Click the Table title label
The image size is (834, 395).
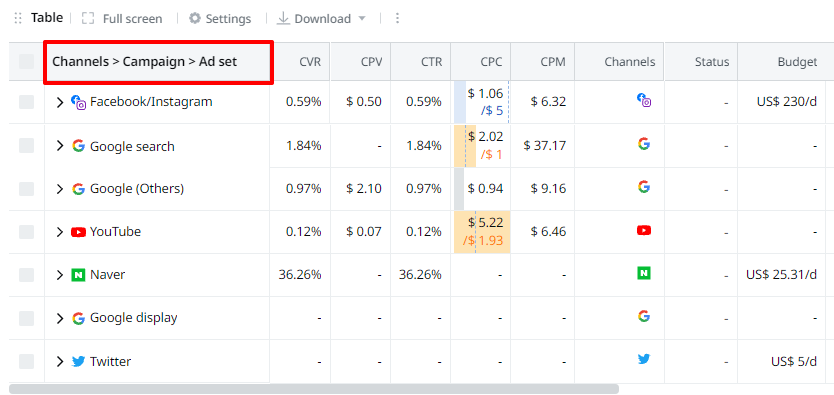[47, 18]
